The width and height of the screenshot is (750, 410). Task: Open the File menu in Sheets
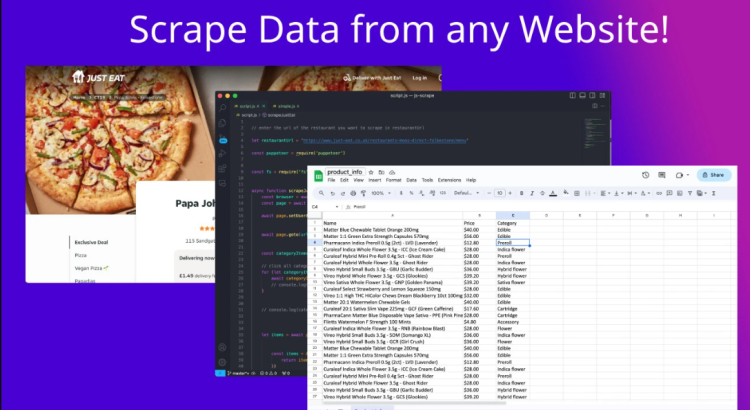331,180
